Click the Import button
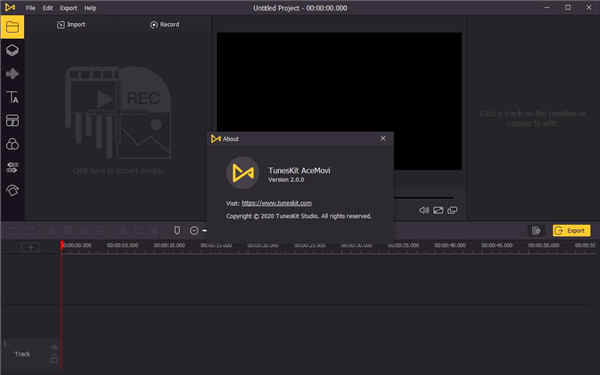Viewport: 600px width, 375px height. 71,25
